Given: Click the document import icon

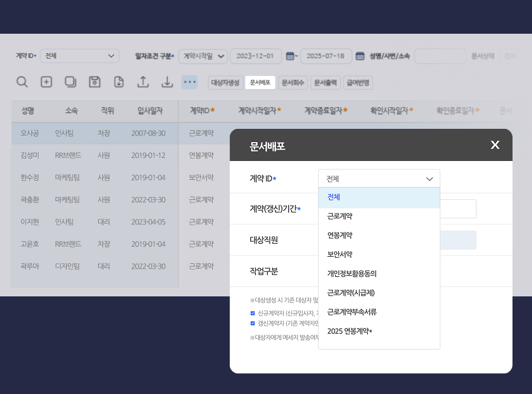Looking at the screenshot, I should pos(119,82).
